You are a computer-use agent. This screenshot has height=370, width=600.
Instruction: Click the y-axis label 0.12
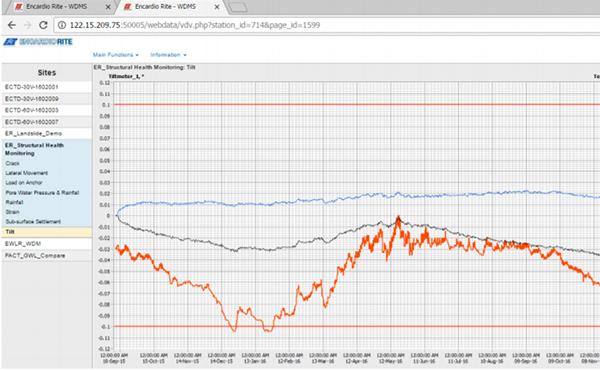pyautogui.click(x=104, y=83)
